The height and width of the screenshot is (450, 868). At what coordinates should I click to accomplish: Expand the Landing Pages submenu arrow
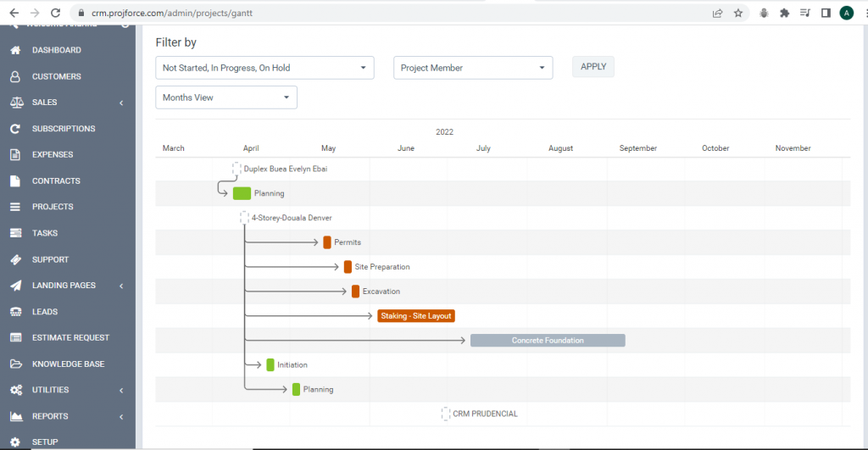121,286
